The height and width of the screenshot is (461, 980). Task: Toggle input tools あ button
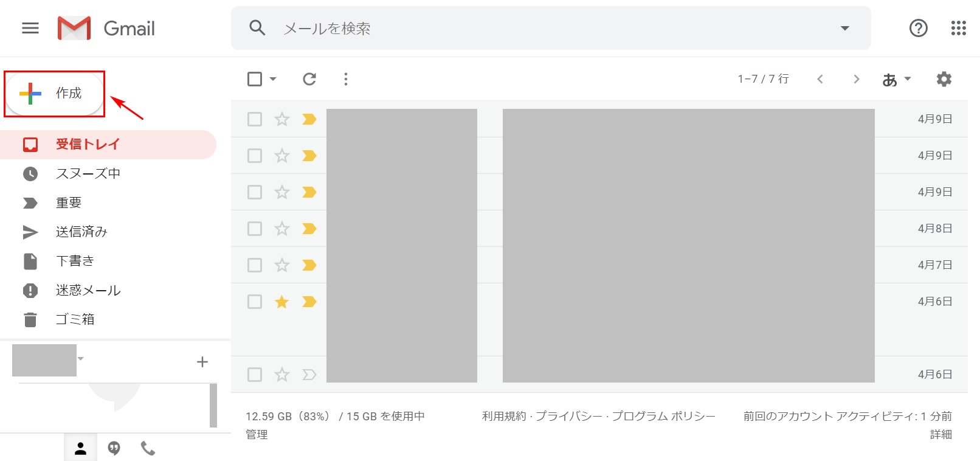click(x=890, y=80)
